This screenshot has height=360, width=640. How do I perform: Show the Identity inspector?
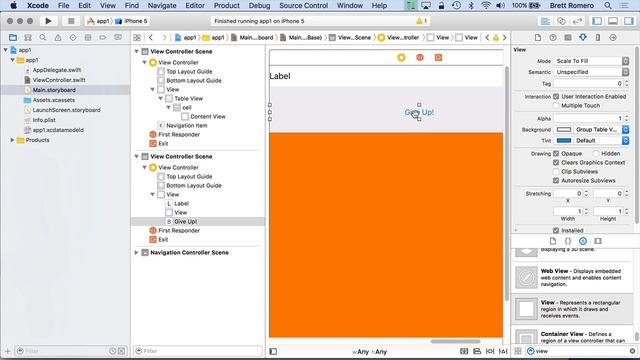(x=568, y=38)
